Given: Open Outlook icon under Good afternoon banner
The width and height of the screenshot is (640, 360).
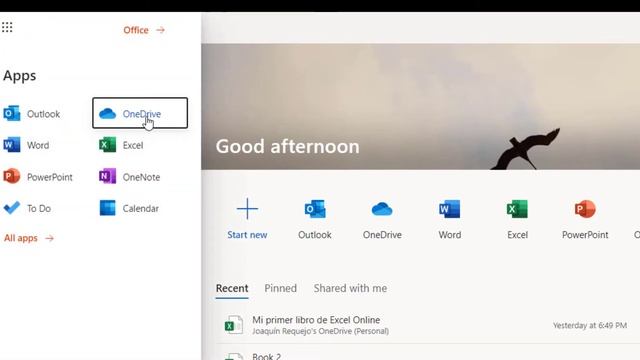Looking at the screenshot, I should coord(315,209).
